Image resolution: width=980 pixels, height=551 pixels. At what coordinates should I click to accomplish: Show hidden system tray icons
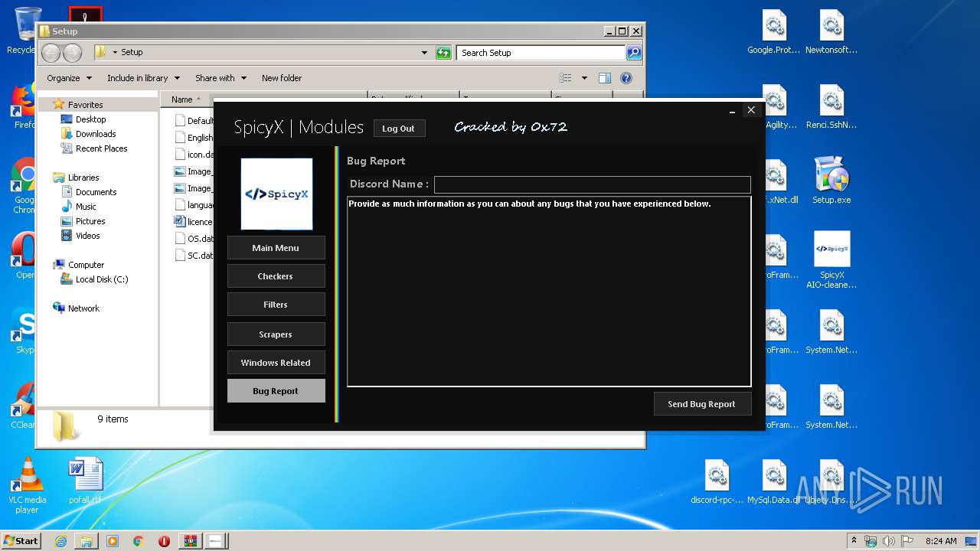(854, 541)
